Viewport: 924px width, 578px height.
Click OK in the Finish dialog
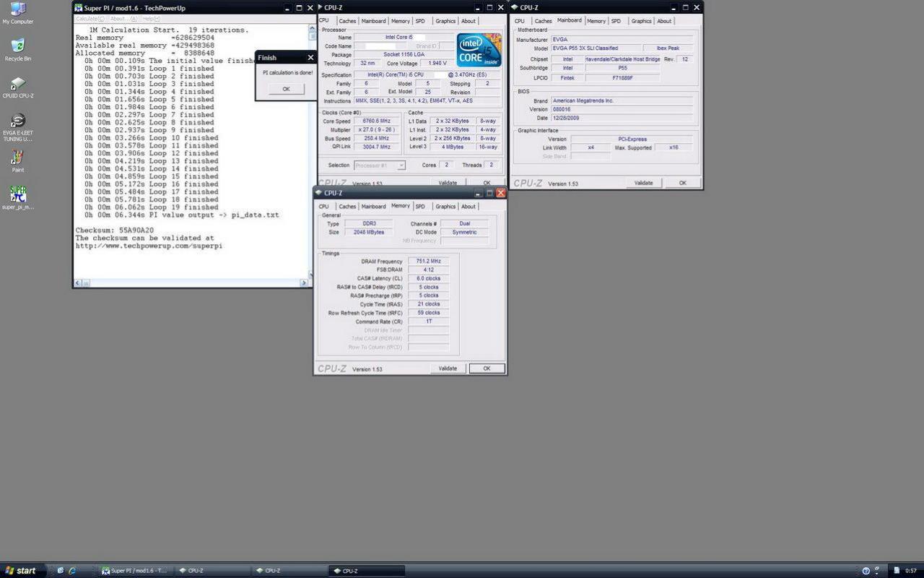point(286,89)
